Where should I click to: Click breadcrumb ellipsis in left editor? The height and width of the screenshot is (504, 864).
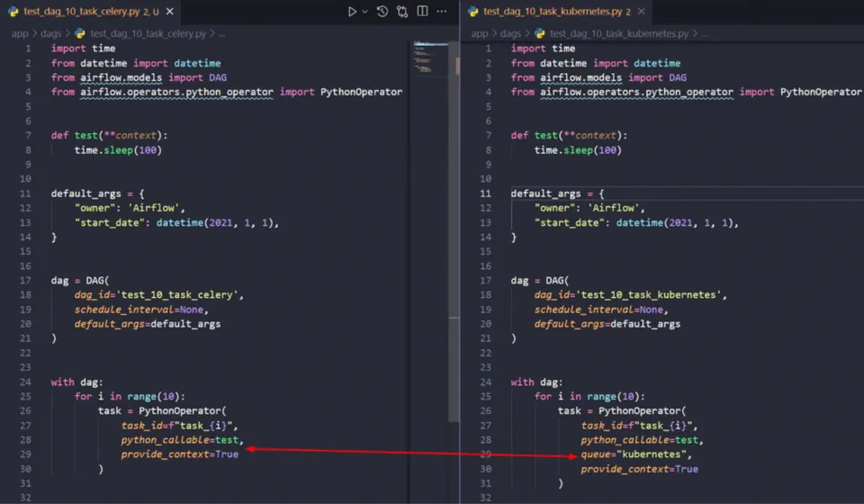(221, 34)
